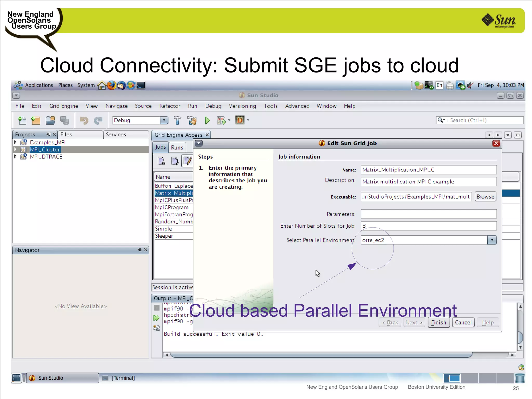Image resolution: width=532 pixels, height=399 pixels.
Task: Click the Finish button
Action: coord(439,322)
